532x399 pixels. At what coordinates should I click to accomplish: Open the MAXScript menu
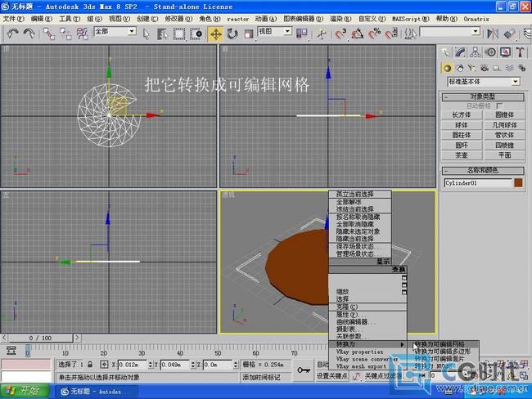411,19
